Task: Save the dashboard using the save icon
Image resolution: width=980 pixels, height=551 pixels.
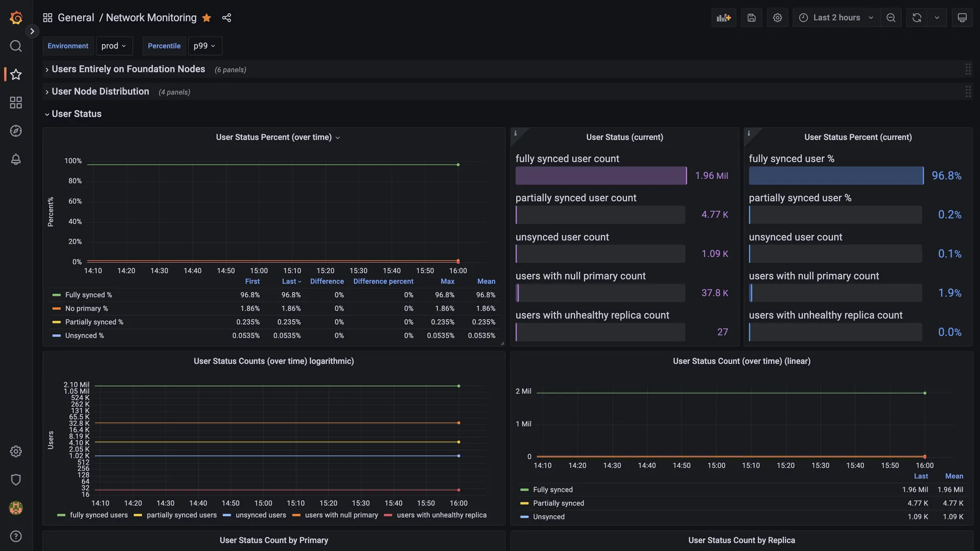Action: point(751,17)
